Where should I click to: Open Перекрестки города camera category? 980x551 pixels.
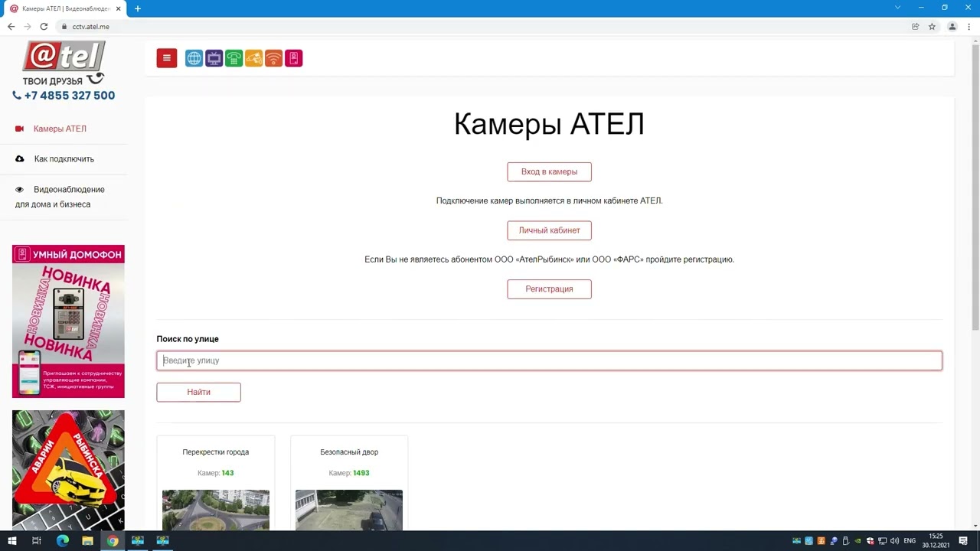(x=215, y=452)
